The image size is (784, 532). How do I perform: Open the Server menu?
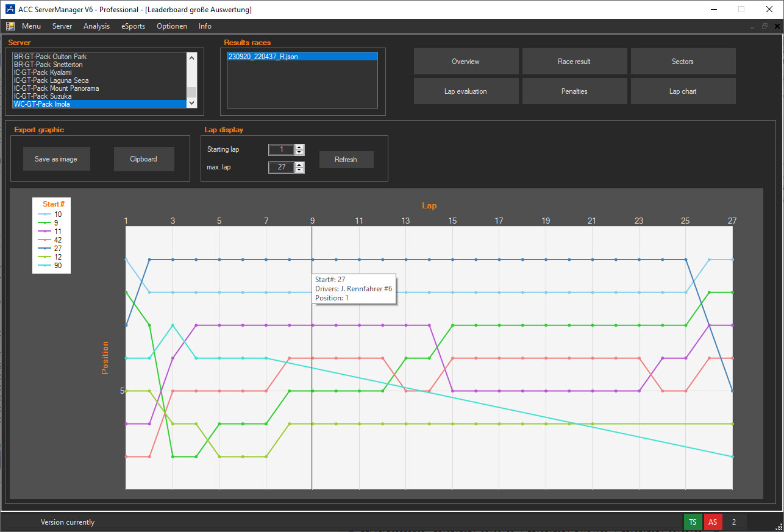62,26
